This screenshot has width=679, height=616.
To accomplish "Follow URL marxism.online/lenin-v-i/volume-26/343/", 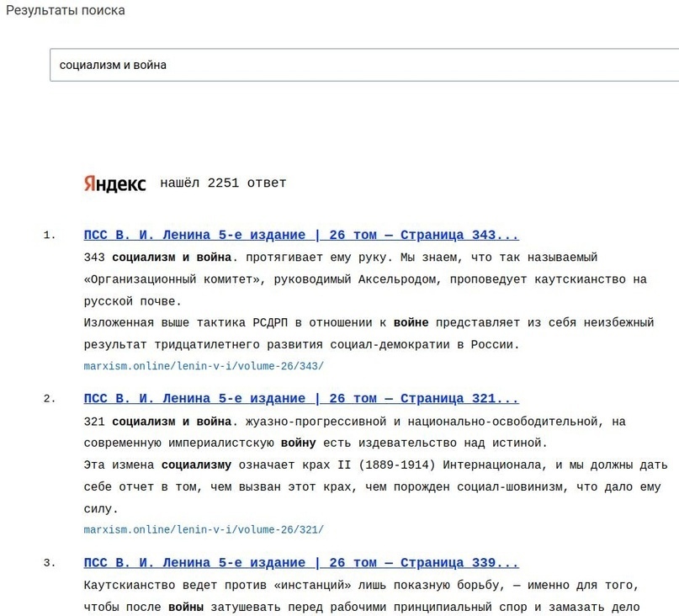I will (204, 366).
